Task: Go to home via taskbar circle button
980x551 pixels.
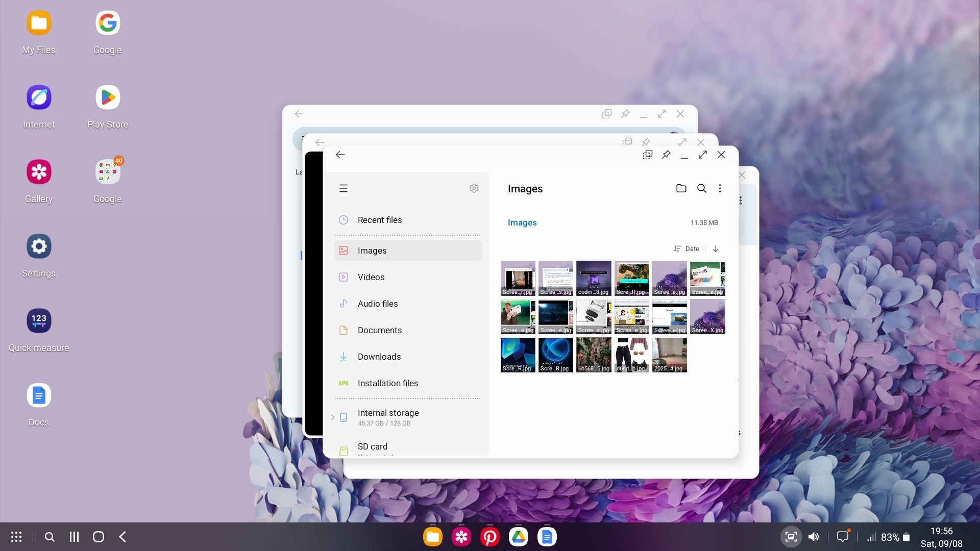Action: (x=99, y=537)
